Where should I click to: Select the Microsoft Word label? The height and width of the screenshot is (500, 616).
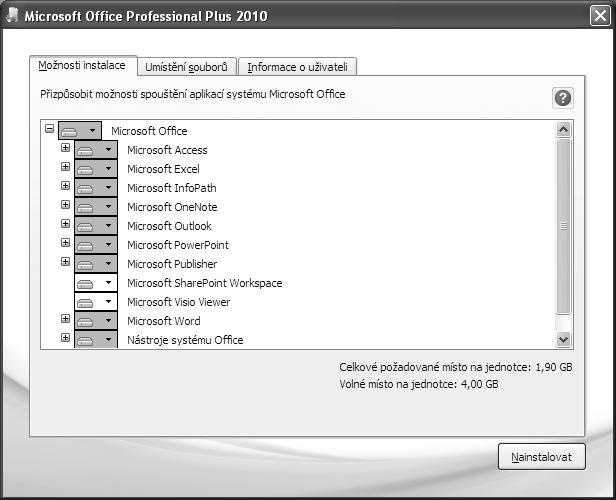[x=164, y=321]
